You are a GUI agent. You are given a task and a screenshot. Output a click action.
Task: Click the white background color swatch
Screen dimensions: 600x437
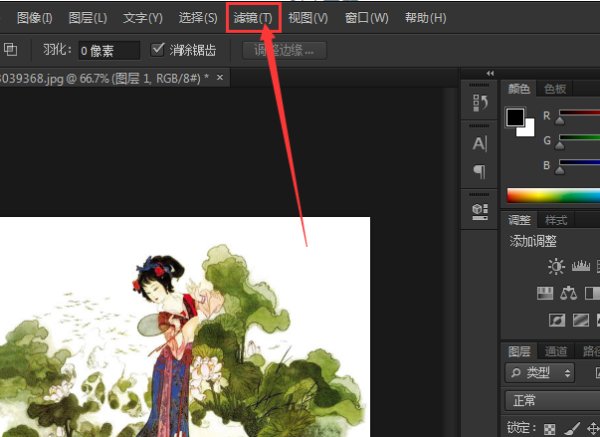tap(527, 129)
